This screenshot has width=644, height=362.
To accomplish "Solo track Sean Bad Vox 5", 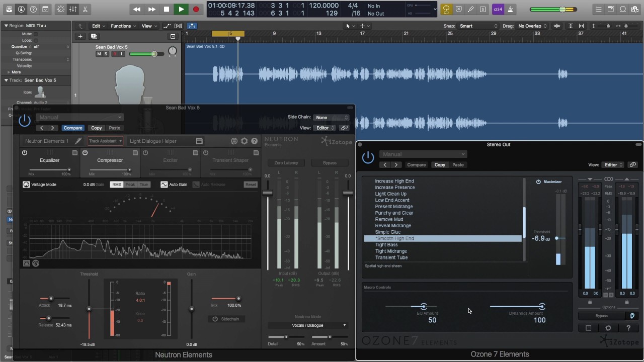I will click(x=106, y=54).
